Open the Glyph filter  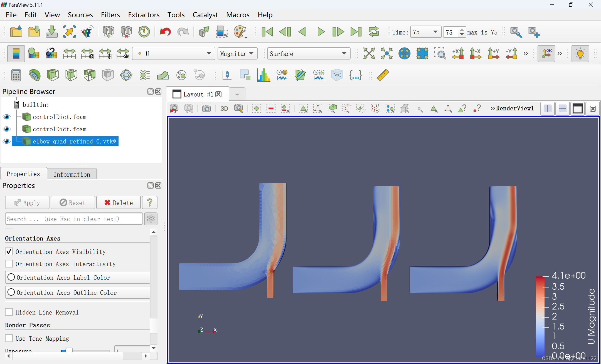[126, 75]
